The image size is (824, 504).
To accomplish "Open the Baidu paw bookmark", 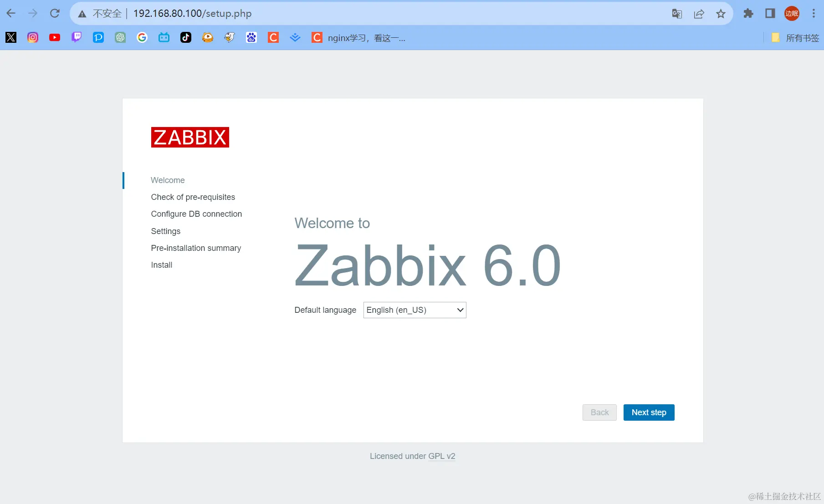I will (251, 37).
